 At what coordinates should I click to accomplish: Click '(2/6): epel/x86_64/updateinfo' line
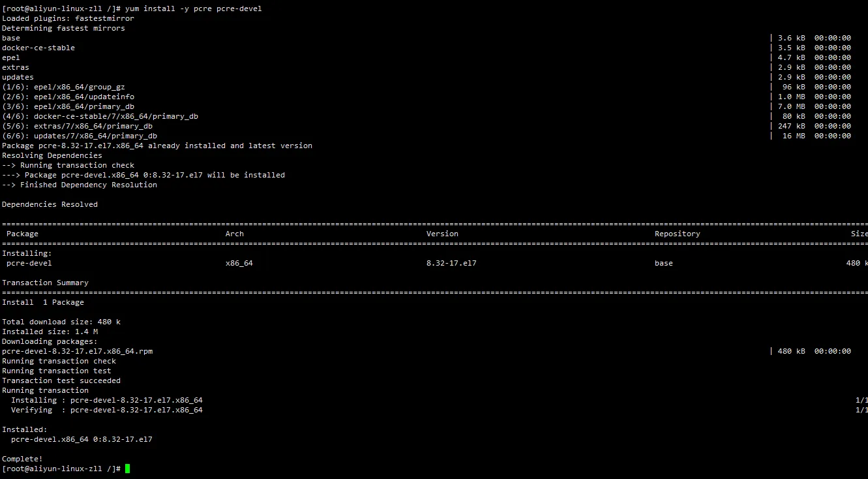[x=68, y=97]
